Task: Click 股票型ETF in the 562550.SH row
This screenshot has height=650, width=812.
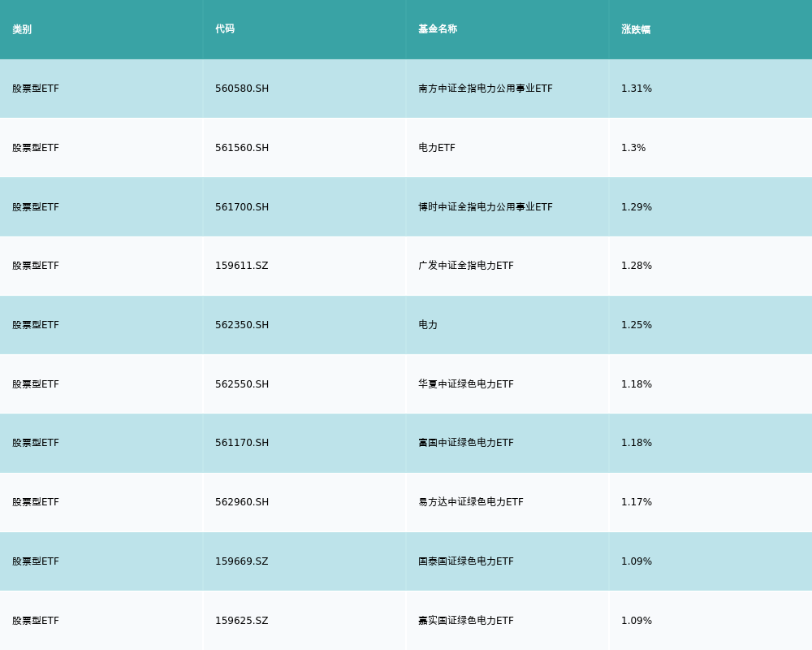Action: pyautogui.click(x=36, y=384)
